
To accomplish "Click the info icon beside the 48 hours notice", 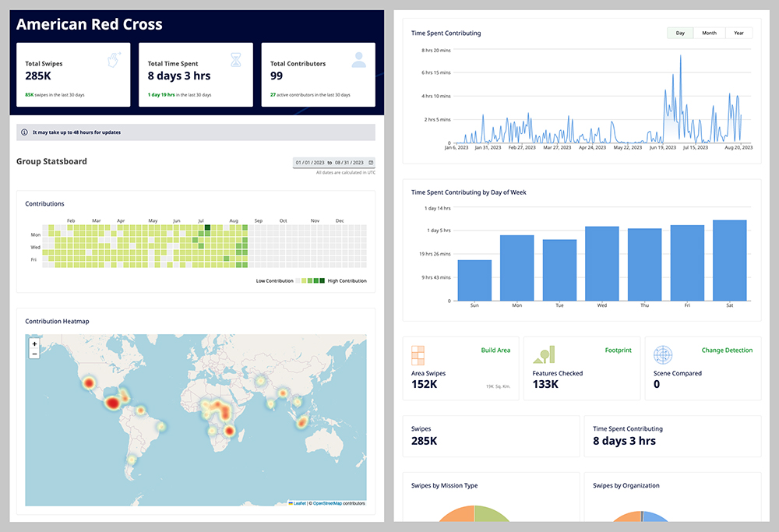I will (x=24, y=132).
